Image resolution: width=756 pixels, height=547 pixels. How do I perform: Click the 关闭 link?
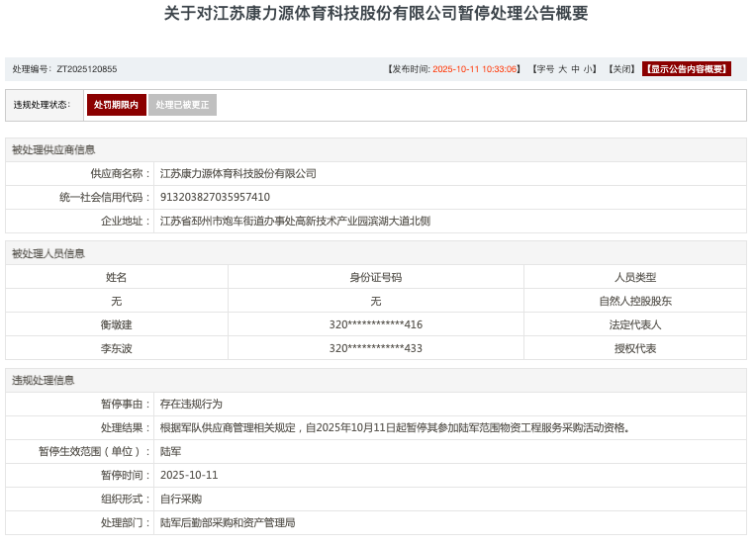(x=621, y=69)
